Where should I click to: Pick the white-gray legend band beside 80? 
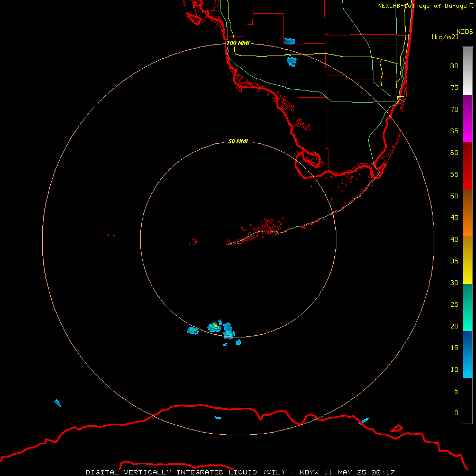pos(467,71)
